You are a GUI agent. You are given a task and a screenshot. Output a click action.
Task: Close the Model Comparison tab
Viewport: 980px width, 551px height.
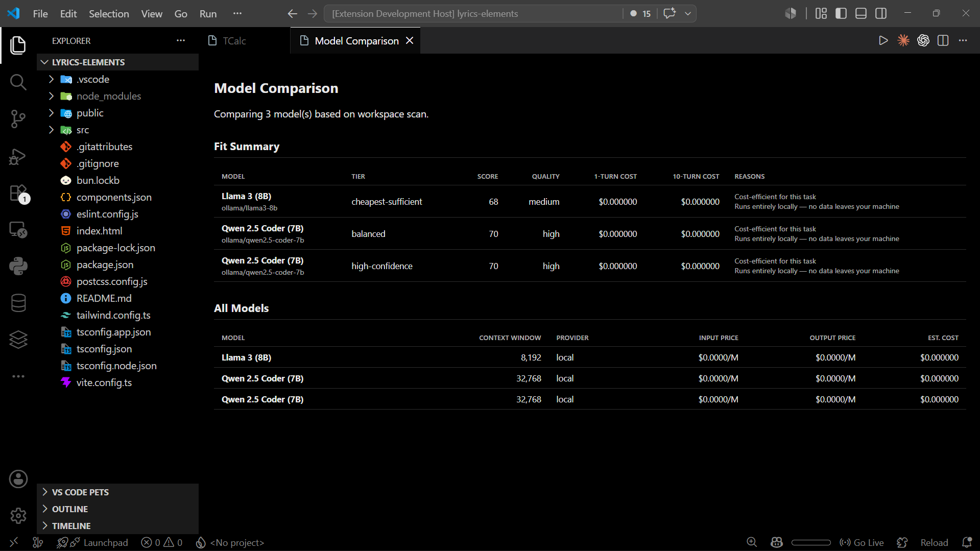410,40
